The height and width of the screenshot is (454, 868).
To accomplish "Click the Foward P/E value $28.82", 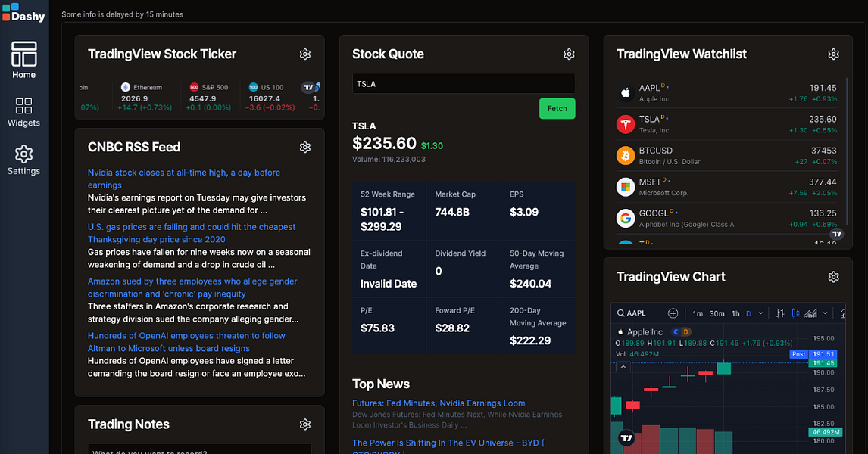I will click(452, 328).
